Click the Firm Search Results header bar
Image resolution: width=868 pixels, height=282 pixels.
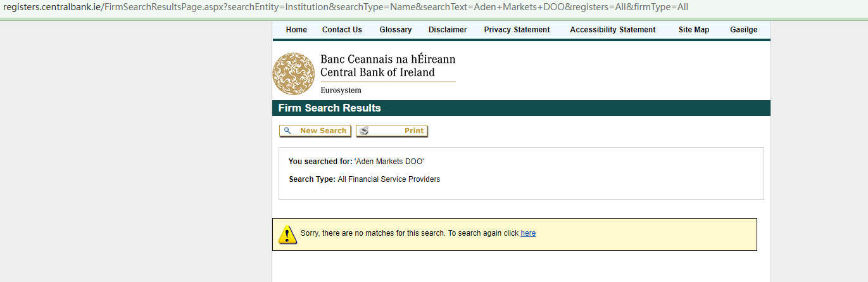coord(520,108)
